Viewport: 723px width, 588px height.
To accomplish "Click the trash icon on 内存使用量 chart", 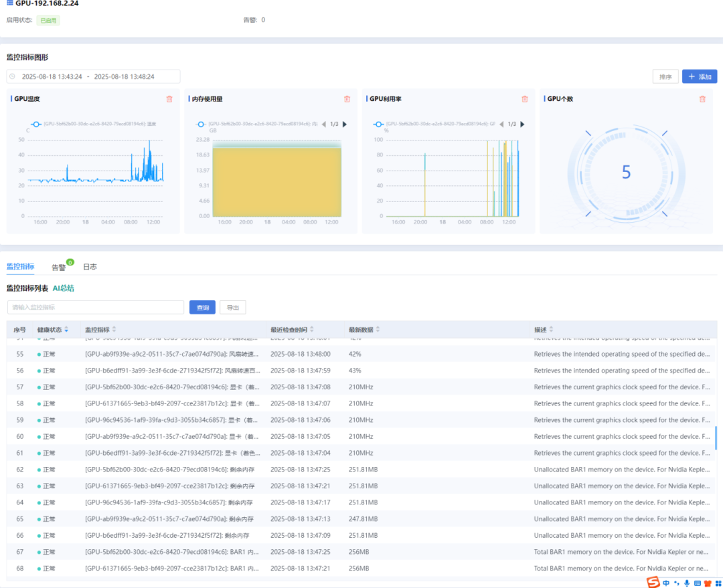I will [x=347, y=99].
